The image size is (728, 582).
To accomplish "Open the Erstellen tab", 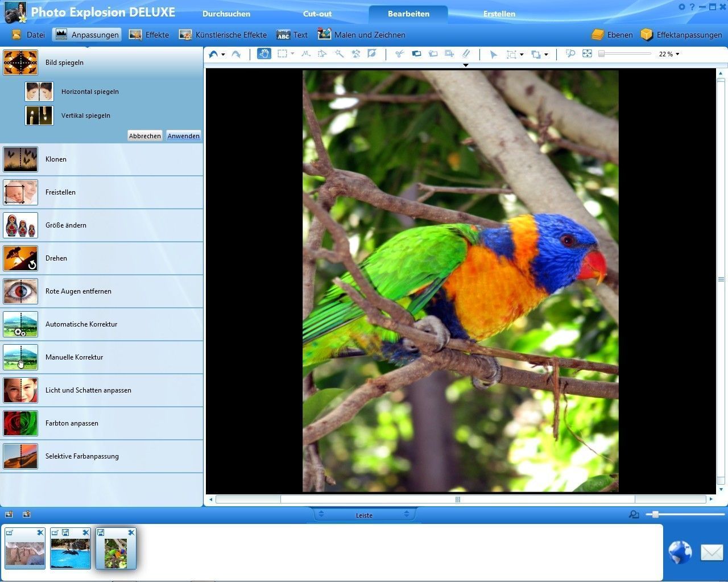I will point(499,14).
